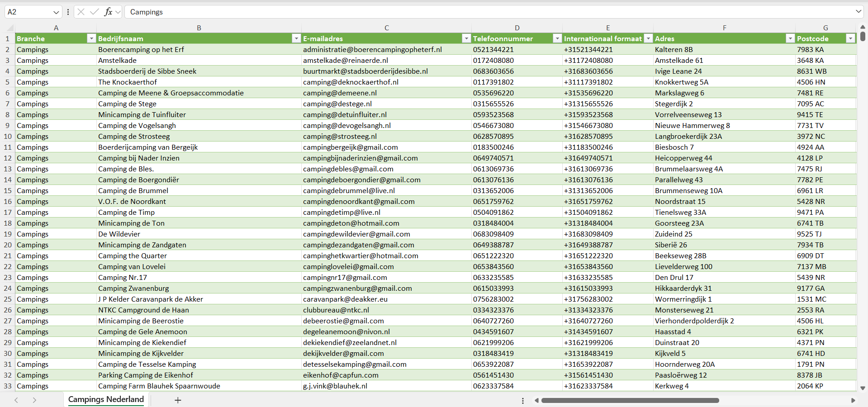This screenshot has height=407, width=868.
Task: Expand the Name Box dropdown arrow
Action: [56, 12]
